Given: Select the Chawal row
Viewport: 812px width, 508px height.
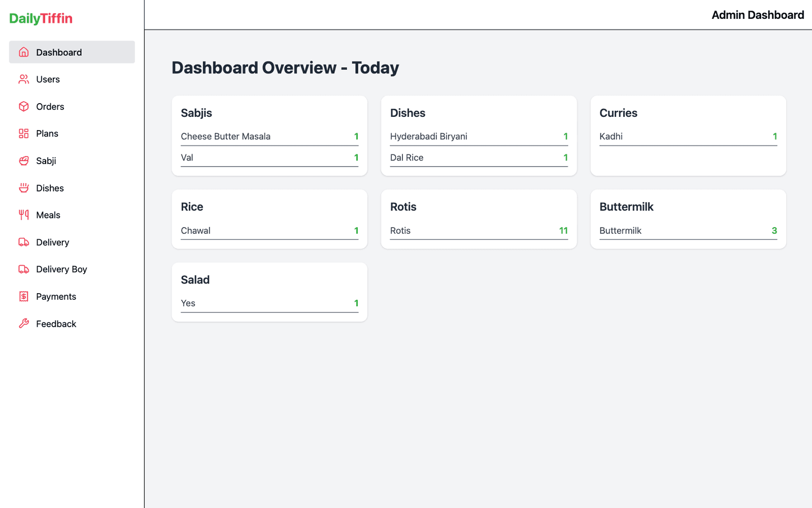Looking at the screenshot, I should point(269,231).
